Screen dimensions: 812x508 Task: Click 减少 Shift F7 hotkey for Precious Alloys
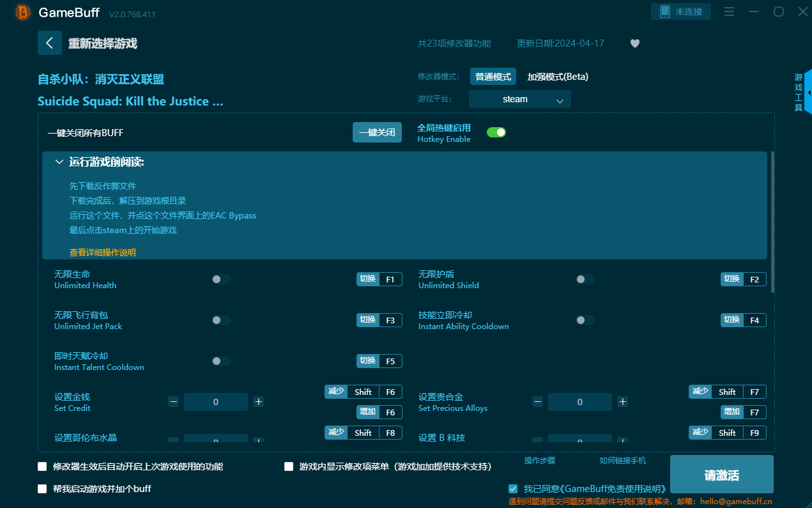point(728,392)
